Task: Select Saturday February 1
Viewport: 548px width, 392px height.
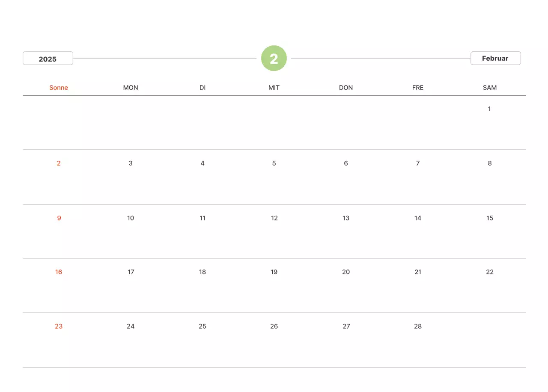Action: [489, 109]
